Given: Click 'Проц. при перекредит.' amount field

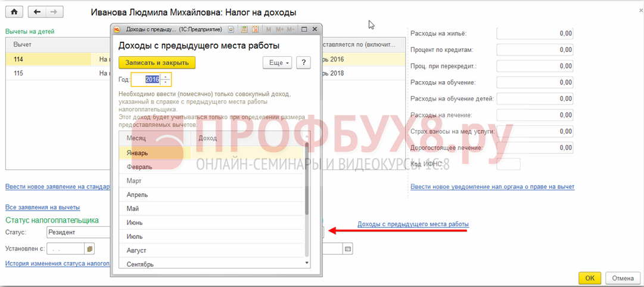Looking at the screenshot, I should (x=535, y=66).
